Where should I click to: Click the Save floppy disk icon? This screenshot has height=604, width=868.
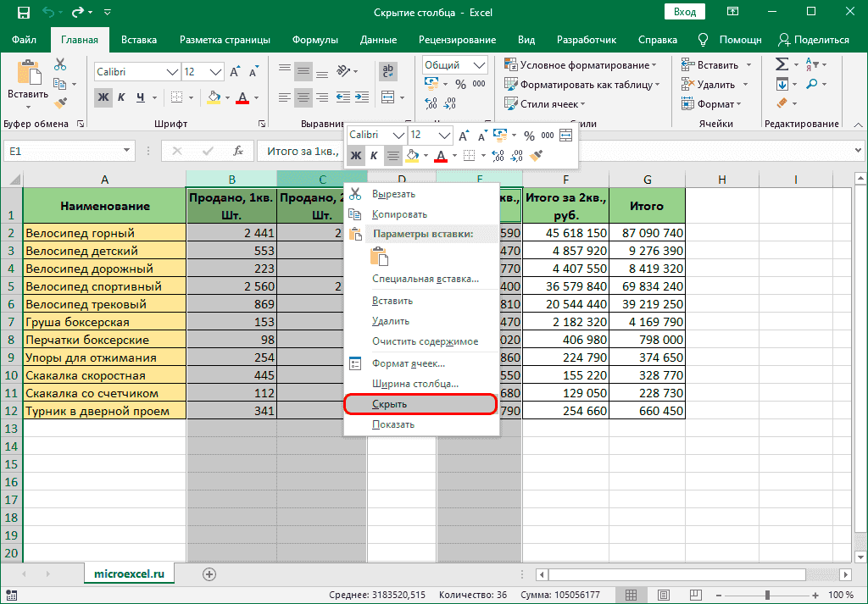tap(23, 13)
